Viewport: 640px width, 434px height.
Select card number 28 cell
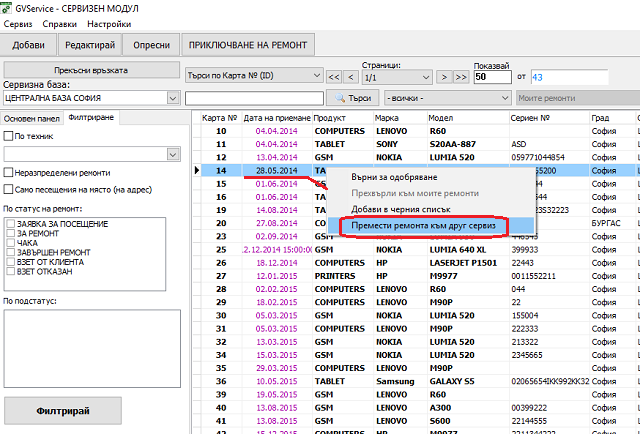pyautogui.click(x=221, y=289)
